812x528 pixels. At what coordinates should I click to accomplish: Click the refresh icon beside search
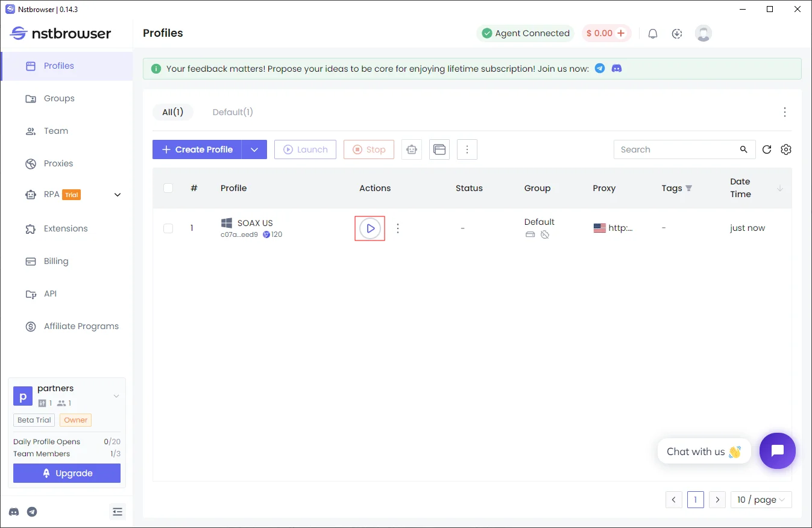pos(767,149)
